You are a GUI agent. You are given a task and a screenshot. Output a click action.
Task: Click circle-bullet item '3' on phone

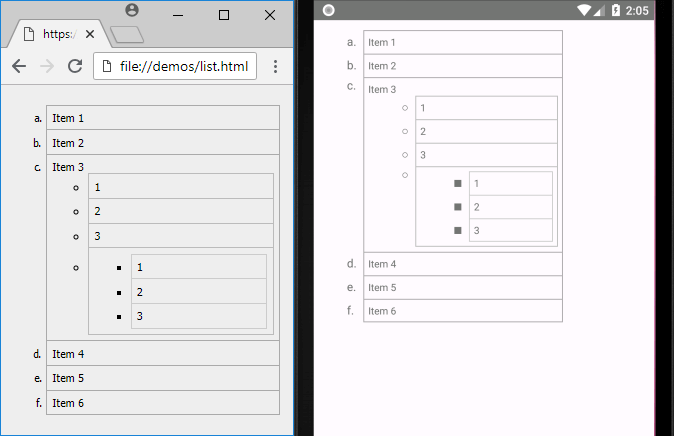(x=487, y=155)
